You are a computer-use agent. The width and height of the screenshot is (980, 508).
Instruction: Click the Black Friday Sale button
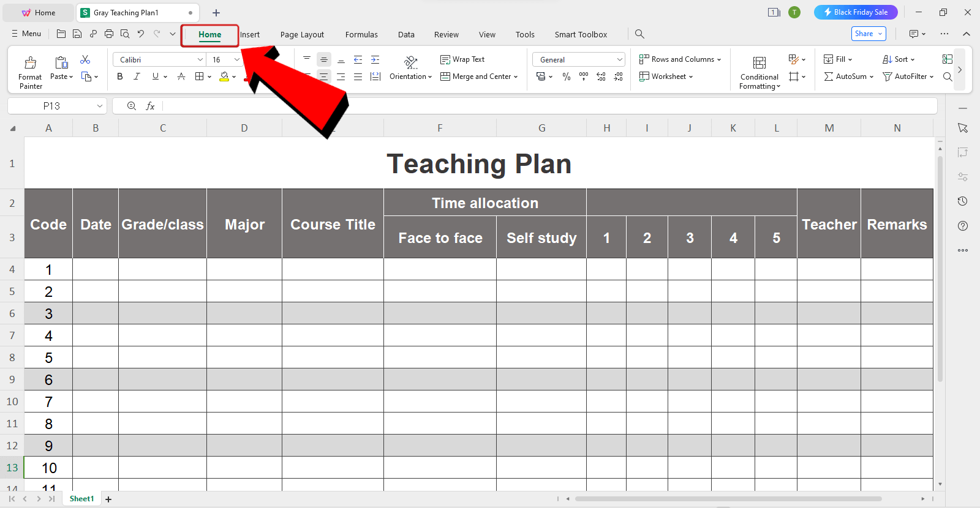(856, 12)
